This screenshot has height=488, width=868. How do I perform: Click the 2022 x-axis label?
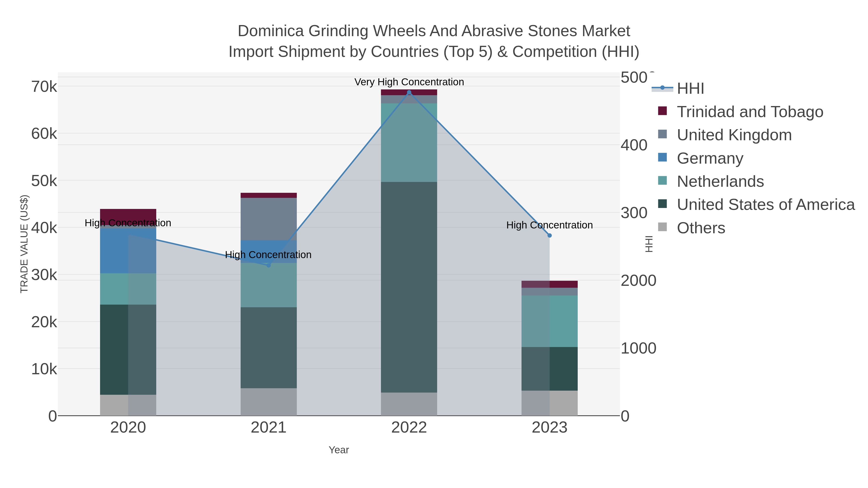pos(409,428)
